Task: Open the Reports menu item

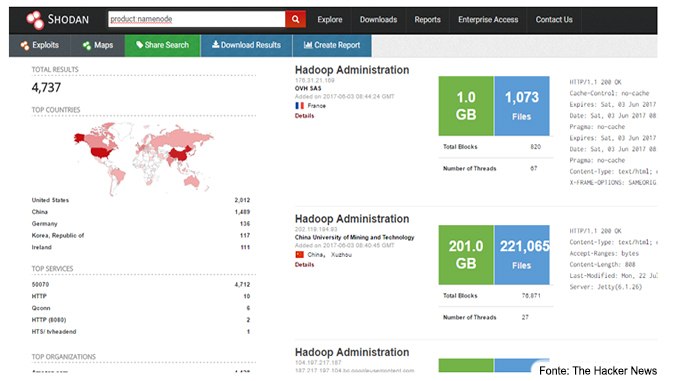Action: [427, 19]
